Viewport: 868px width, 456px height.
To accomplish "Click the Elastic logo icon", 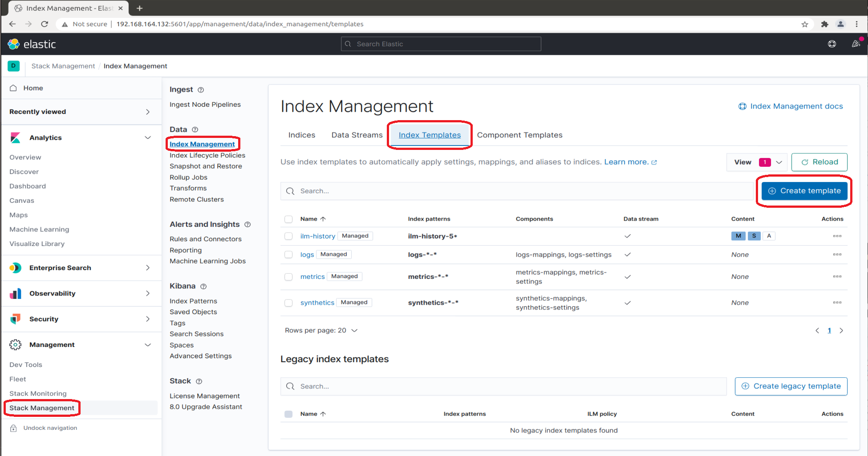I will pyautogui.click(x=14, y=44).
